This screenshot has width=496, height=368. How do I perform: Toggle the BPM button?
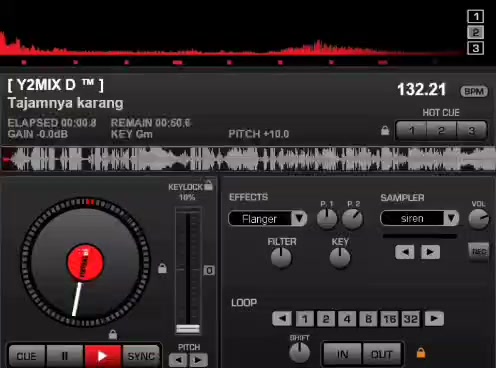(x=474, y=91)
